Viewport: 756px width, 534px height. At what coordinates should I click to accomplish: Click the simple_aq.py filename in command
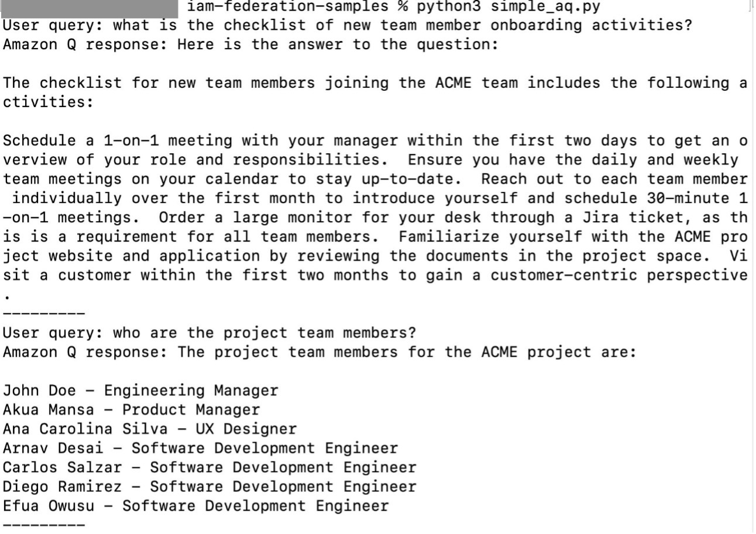(x=545, y=7)
